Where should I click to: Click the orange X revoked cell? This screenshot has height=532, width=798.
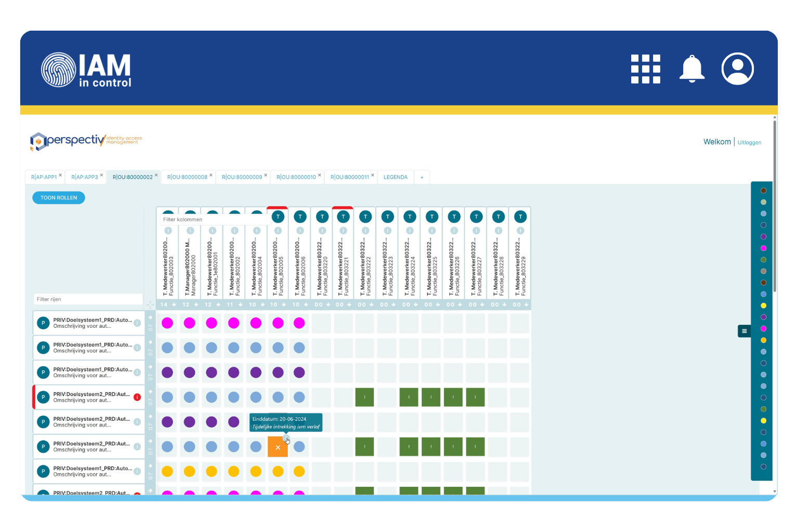(x=278, y=447)
